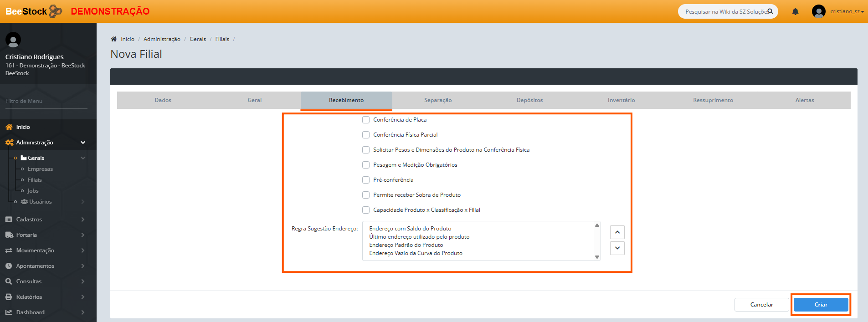Move the address rule down with arrow button

[x=617, y=248]
